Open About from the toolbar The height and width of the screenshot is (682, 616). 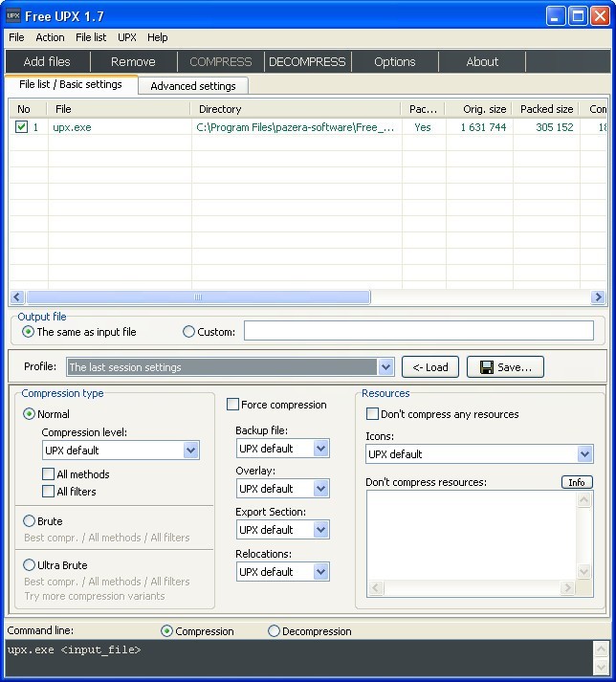click(482, 62)
